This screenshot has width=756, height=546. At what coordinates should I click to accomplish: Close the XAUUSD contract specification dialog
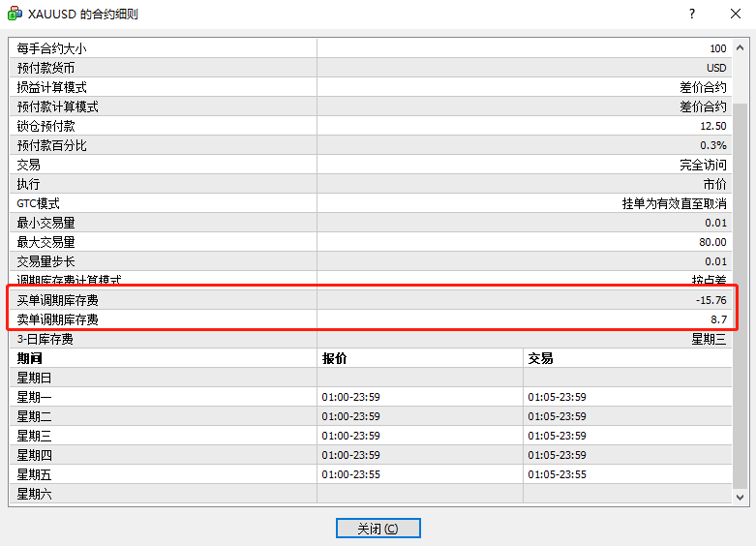[736, 14]
